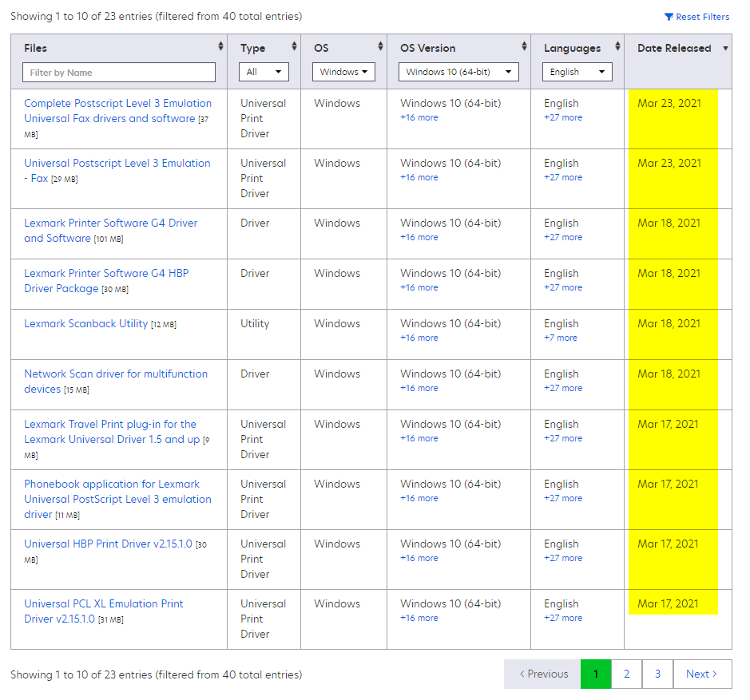Image resolution: width=750 pixels, height=700 pixels.
Task: Open Lexmark Printer Software G4 HBP Driver Package
Action: coord(106,274)
